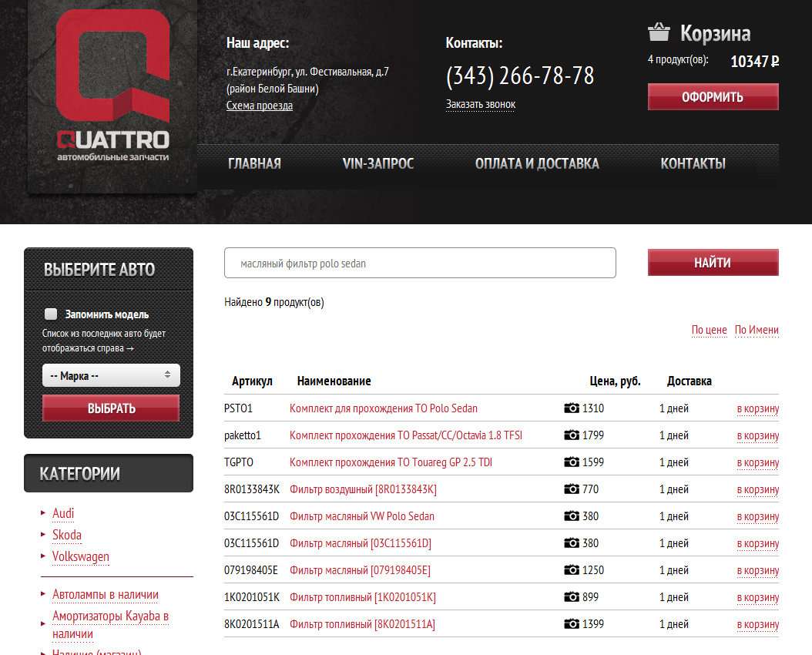Open Комплект прохождения ТО Touareg GP 2.5 TDI

point(391,462)
